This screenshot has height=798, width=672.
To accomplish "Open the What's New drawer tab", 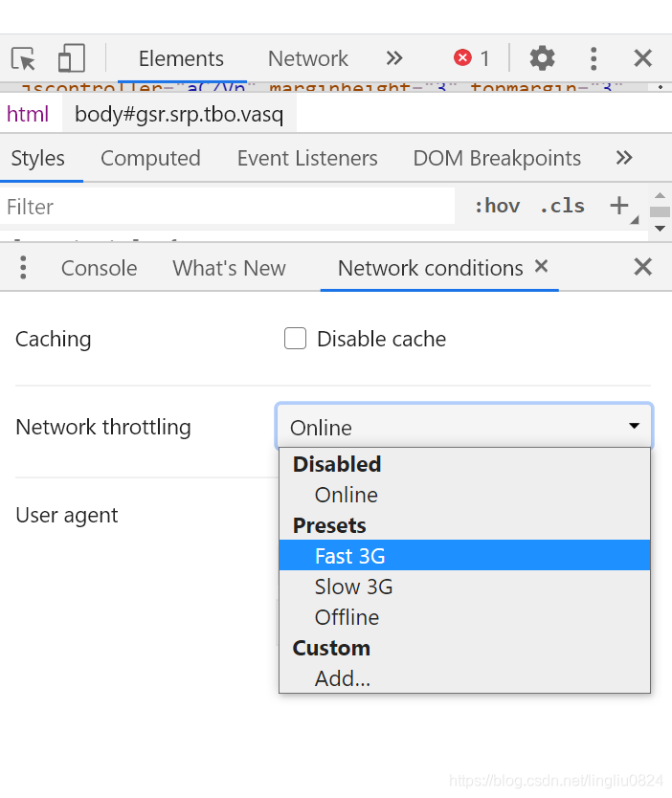I will point(229,268).
